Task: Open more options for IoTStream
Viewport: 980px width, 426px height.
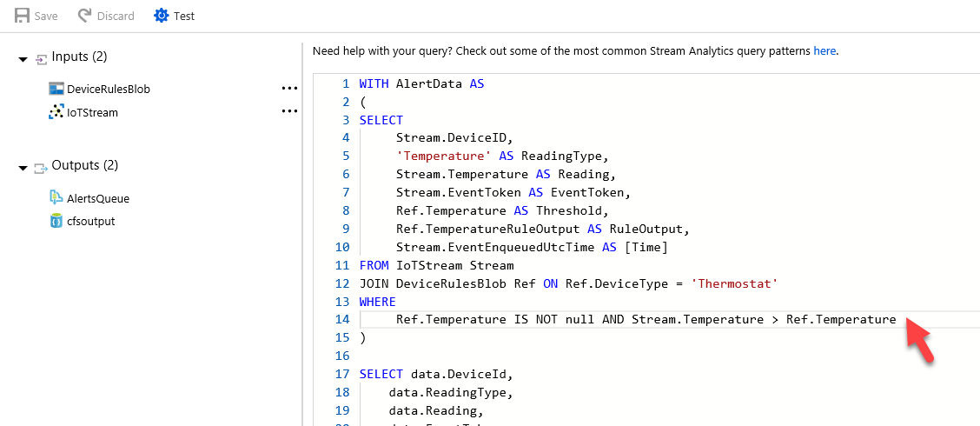Action: (x=289, y=112)
